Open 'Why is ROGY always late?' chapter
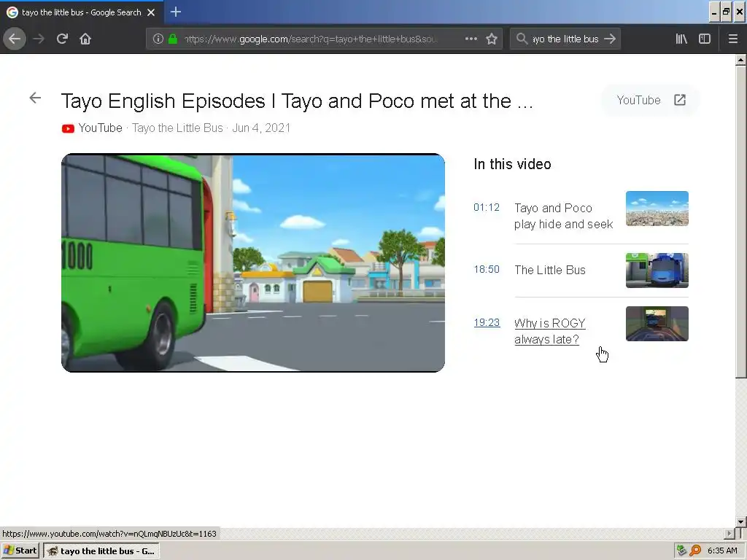The width and height of the screenshot is (747, 560). pyautogui.click(x=550, y=332)
